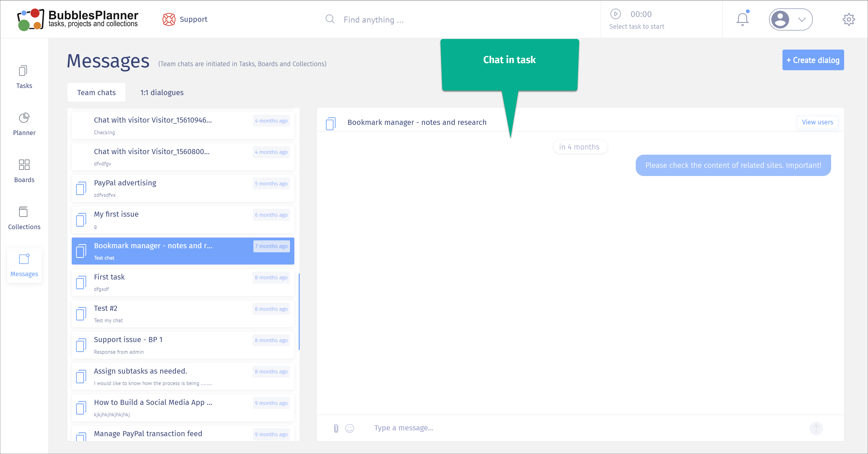
Task: Click the search magnifier icon
Action: tap(330, 19)
